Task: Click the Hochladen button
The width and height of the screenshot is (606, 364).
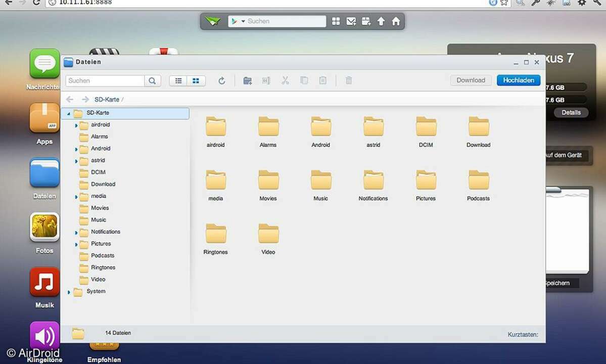Action: pos(518,80)
